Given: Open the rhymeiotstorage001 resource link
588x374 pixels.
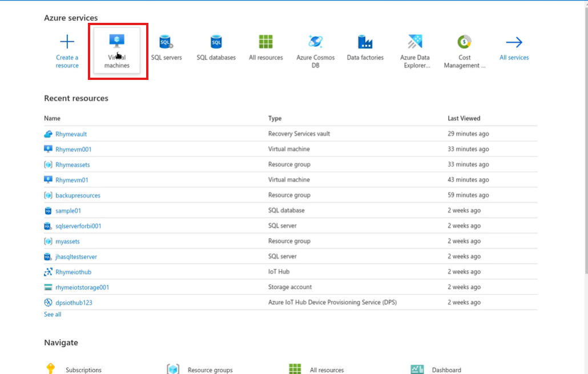Looking at the screenshot, I should [x=83, y=287].
